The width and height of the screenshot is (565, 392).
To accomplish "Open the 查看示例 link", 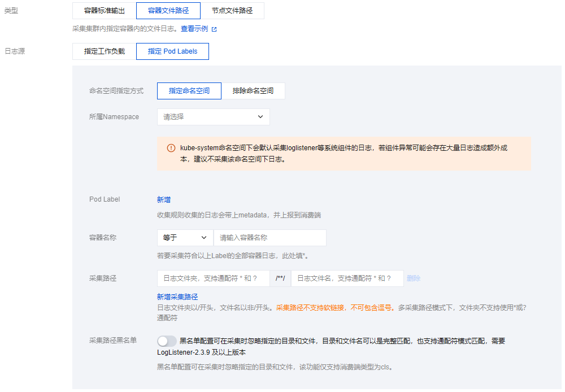I will (194, 29).
